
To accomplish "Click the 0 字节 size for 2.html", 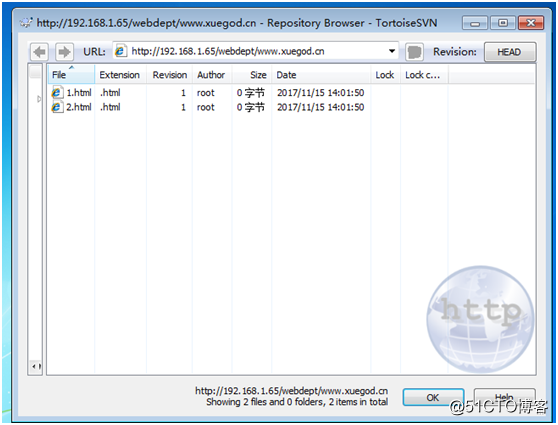I will pyautogui.click(x=251, y=107).
